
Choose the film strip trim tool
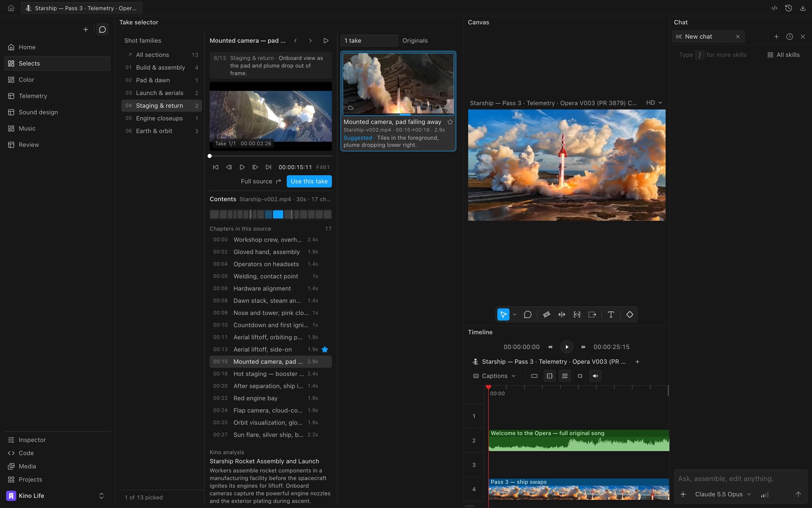tap(546, 315)
